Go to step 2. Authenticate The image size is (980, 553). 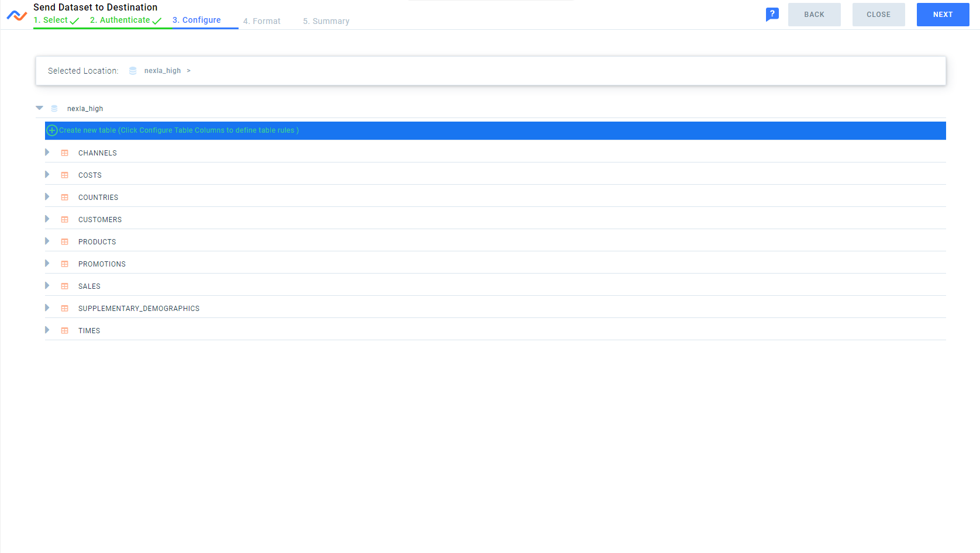126,20
